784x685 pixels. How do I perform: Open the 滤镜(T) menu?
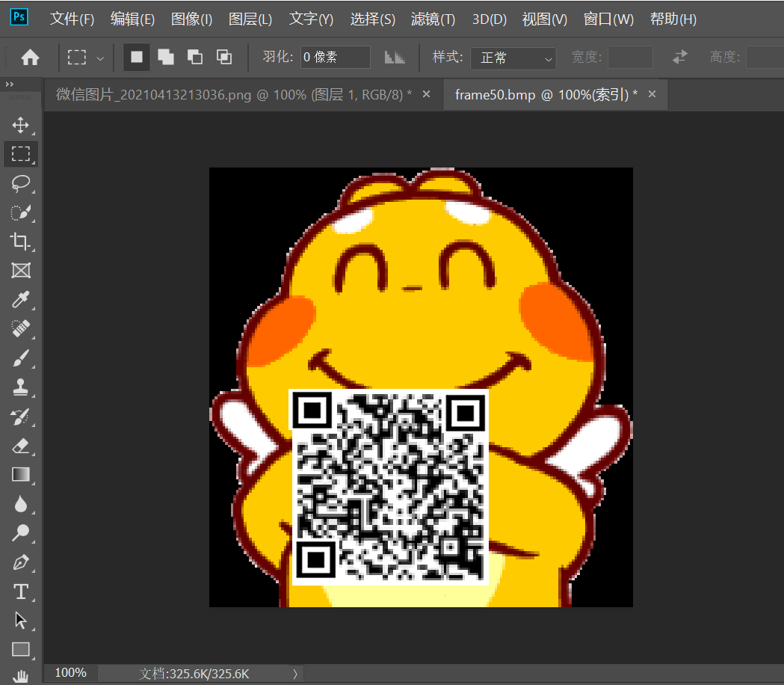433,19
